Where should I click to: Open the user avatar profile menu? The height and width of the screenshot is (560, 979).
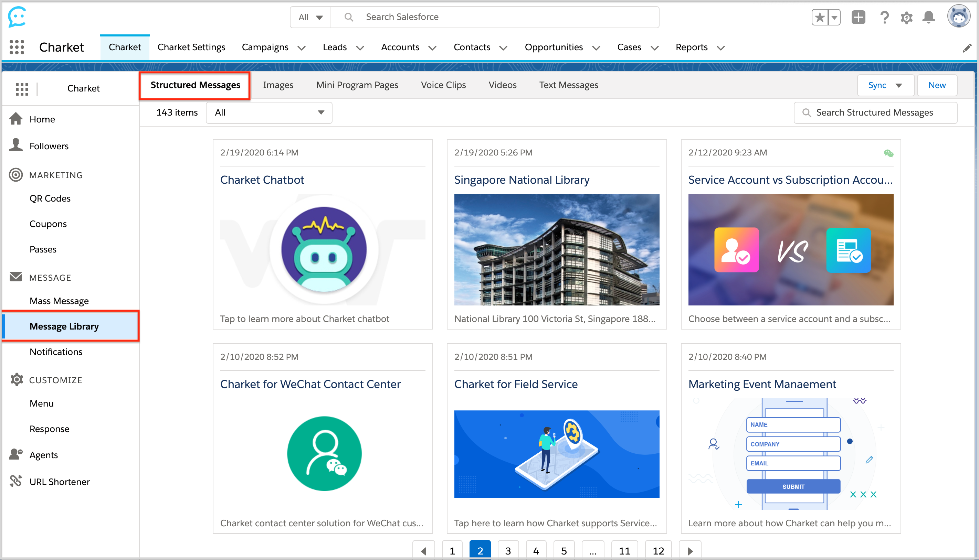coord(958,16)
